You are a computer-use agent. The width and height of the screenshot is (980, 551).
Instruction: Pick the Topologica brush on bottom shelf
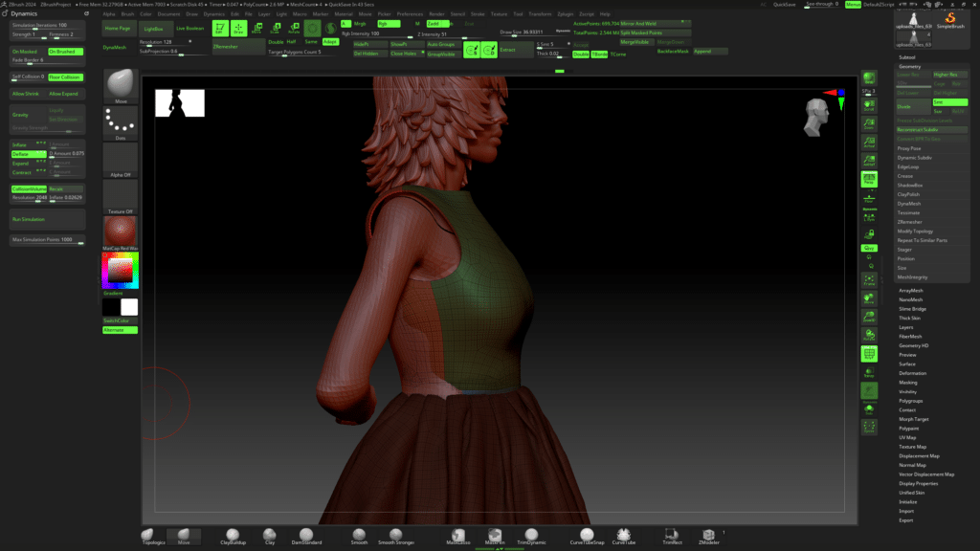coord(153,536)
